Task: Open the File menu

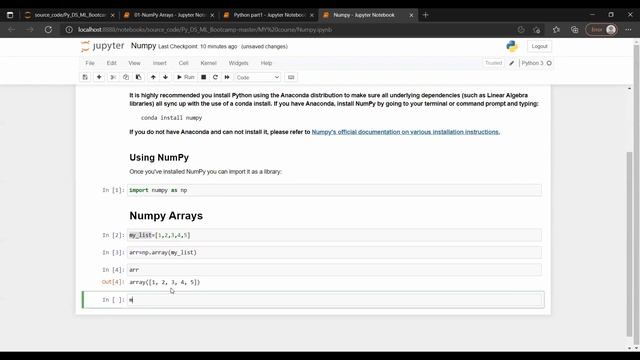Action: click(x=90, y=63)
